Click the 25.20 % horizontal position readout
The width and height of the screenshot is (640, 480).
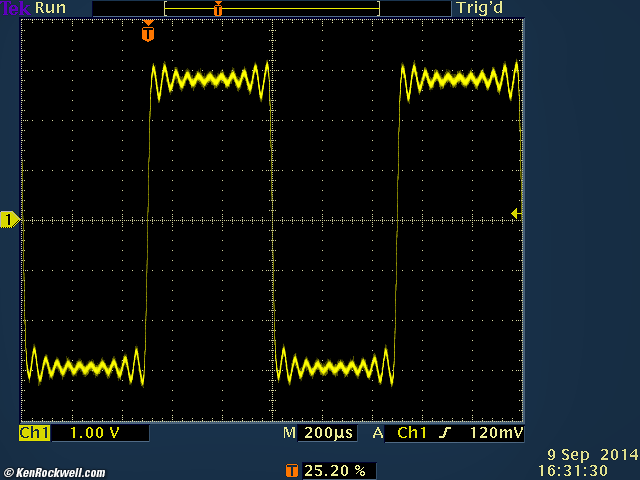[x=335, y=469]
